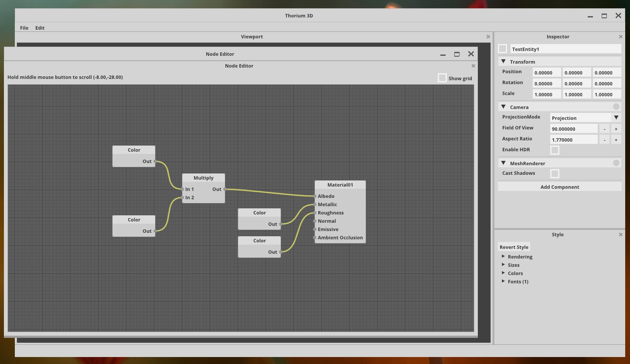Click the Normal input pin on Material01
This screenshot has width=630, height=364.
click(x=315, y=221)
